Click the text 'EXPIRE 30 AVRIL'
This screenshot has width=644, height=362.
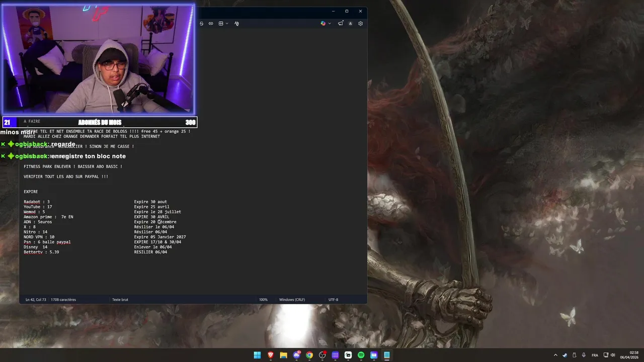click(151, 217)
